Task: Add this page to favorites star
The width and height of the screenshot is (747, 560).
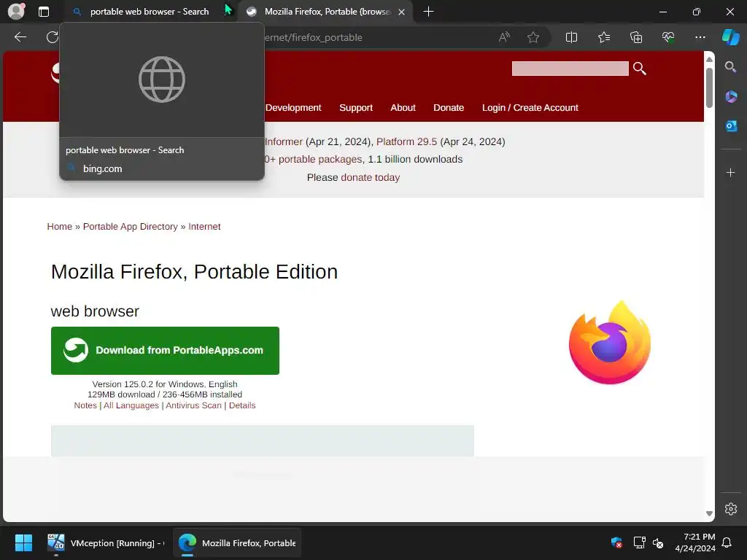Action: [x=533, y=37]
